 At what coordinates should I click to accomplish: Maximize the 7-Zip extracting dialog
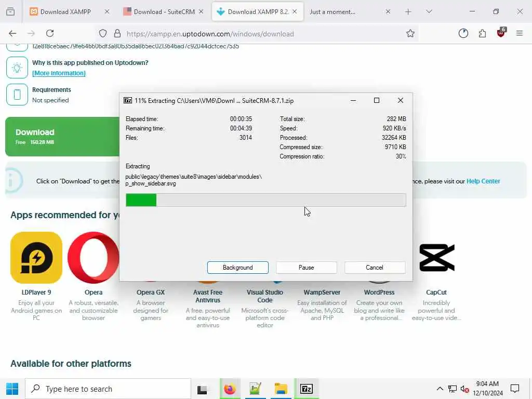pyautogui.click(x=376, y=100)
